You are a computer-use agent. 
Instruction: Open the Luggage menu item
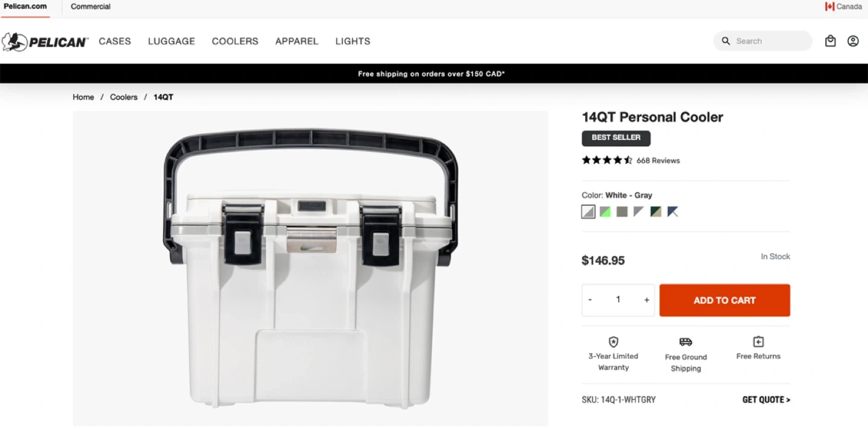(x=172, y=41)
